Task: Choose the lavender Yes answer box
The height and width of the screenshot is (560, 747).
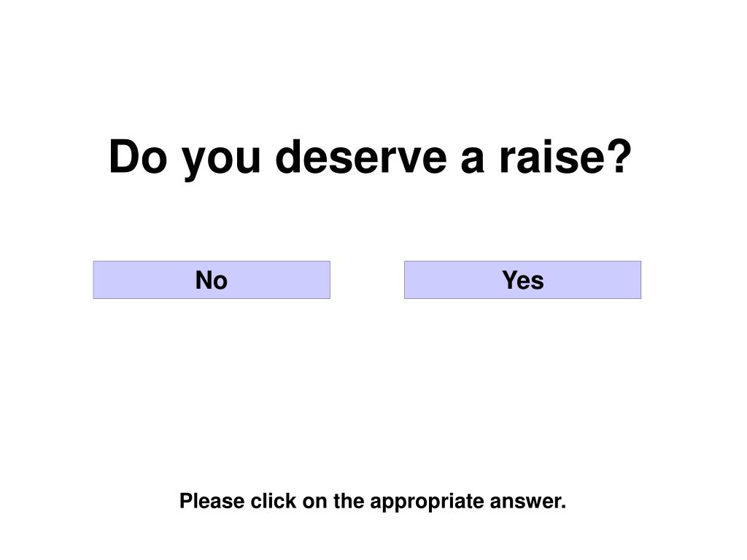Action: pos(522,280)
